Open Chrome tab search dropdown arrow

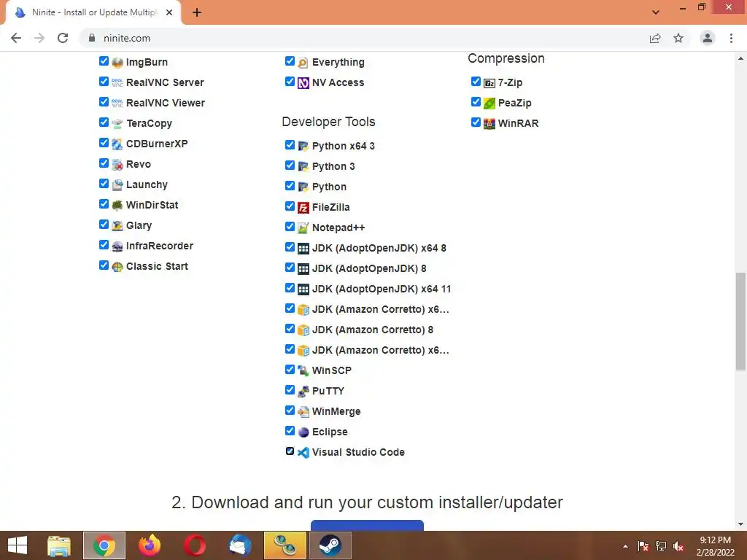[x=656, y=12]
